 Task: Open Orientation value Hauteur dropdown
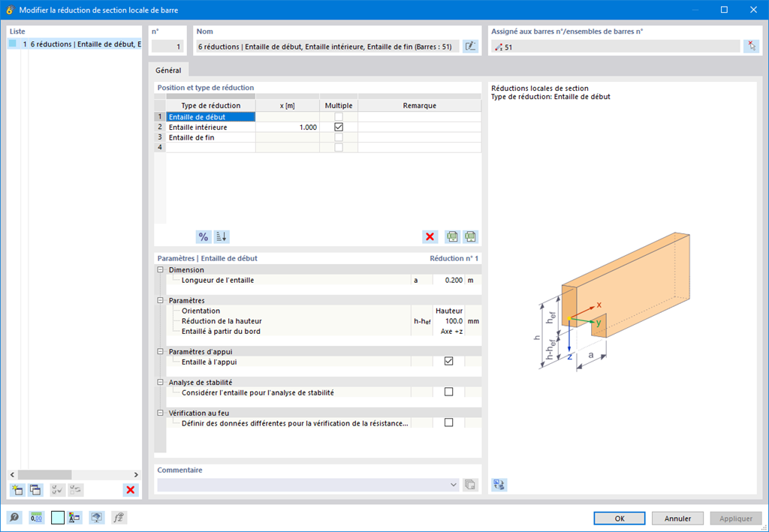click(x=449, y=311)
